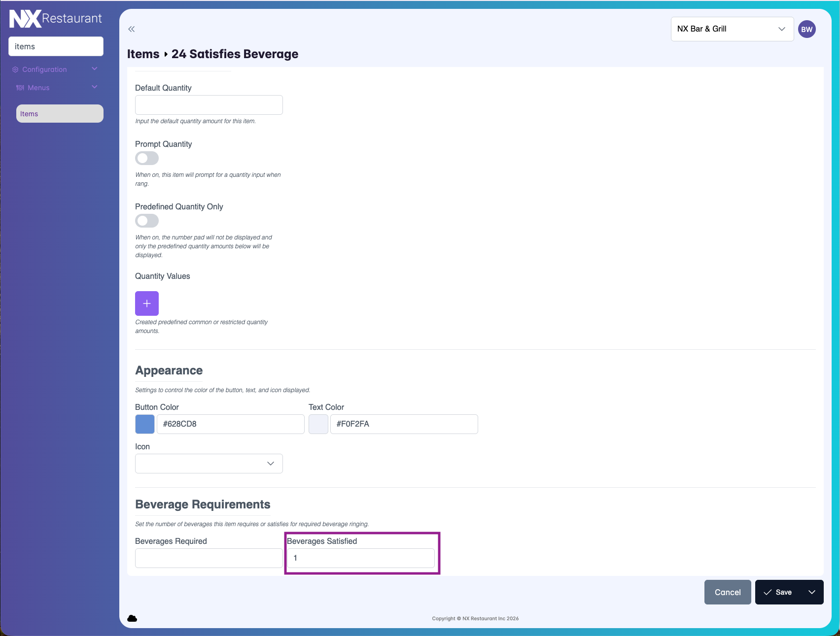The width and height of the screenshot is (840, 636).
Task: Open the BW user avatar menu
Action: (x=806, y=29)
